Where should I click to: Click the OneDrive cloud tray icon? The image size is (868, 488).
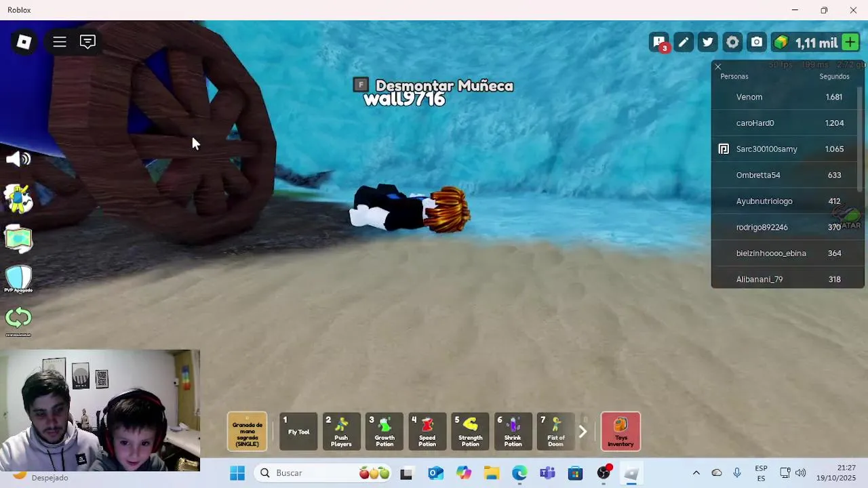point(717,473)
